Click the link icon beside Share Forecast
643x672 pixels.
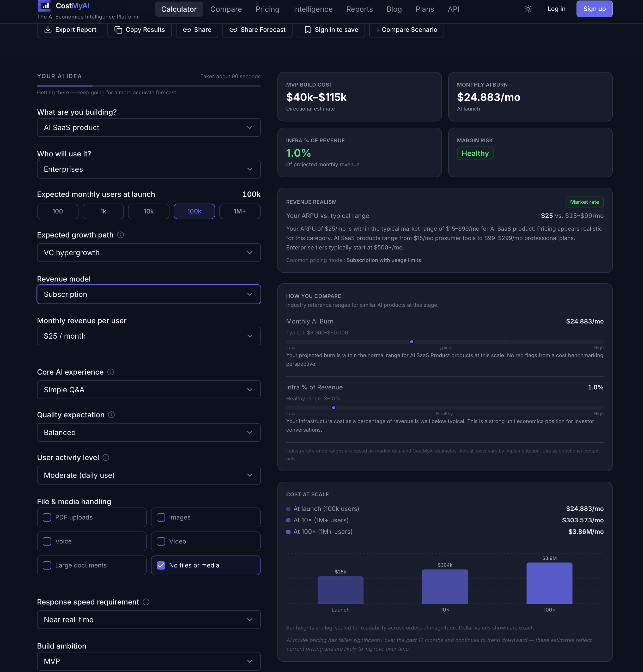click(x=233, y=30)
